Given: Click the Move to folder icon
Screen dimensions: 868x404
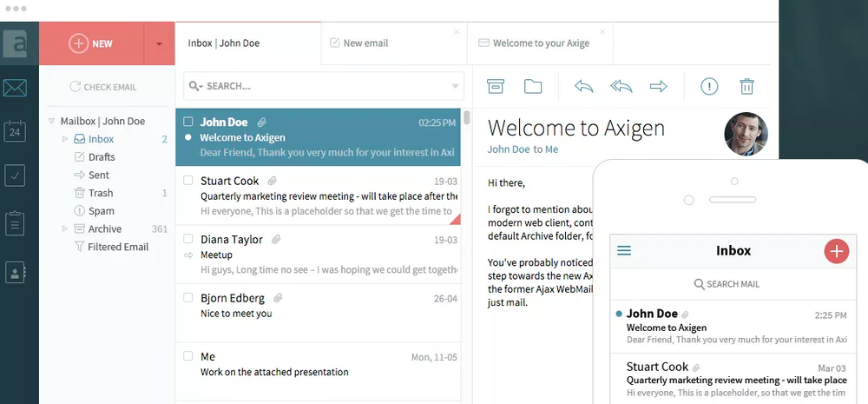Looking at the screenshot, I should point(533,86).
